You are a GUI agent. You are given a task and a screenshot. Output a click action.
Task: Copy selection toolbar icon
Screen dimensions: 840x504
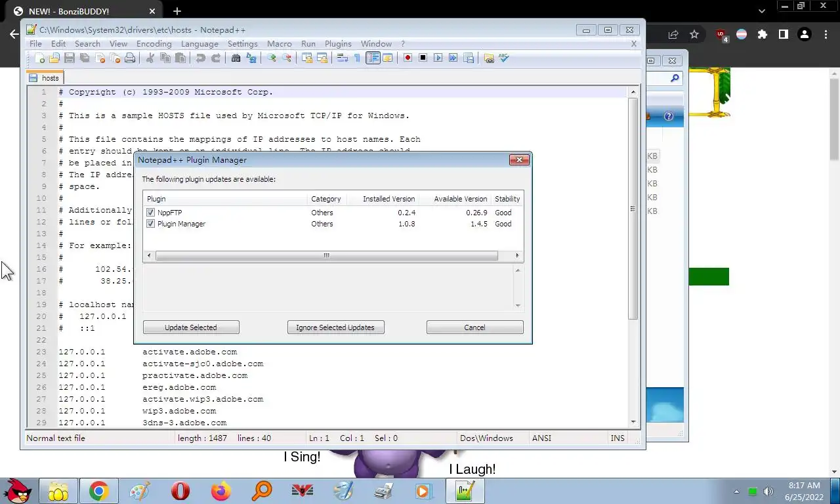tap(165, 58)
